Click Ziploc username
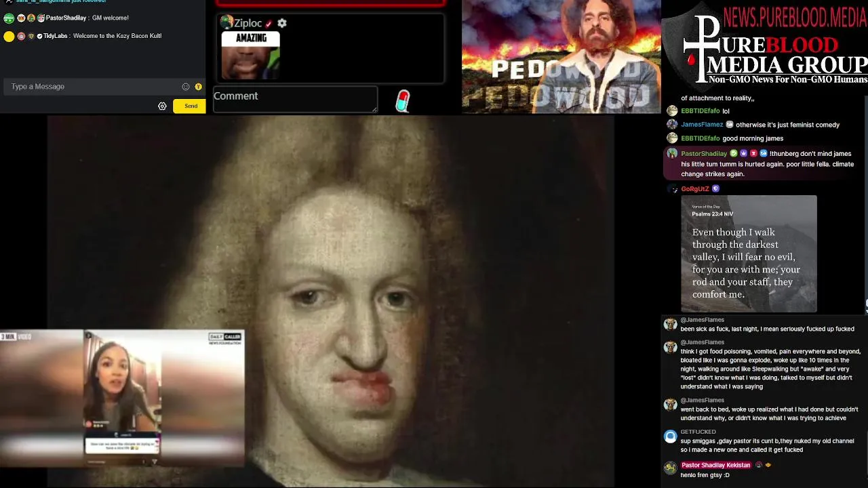This screenshot has width=868, height=488. click(248, 23)
